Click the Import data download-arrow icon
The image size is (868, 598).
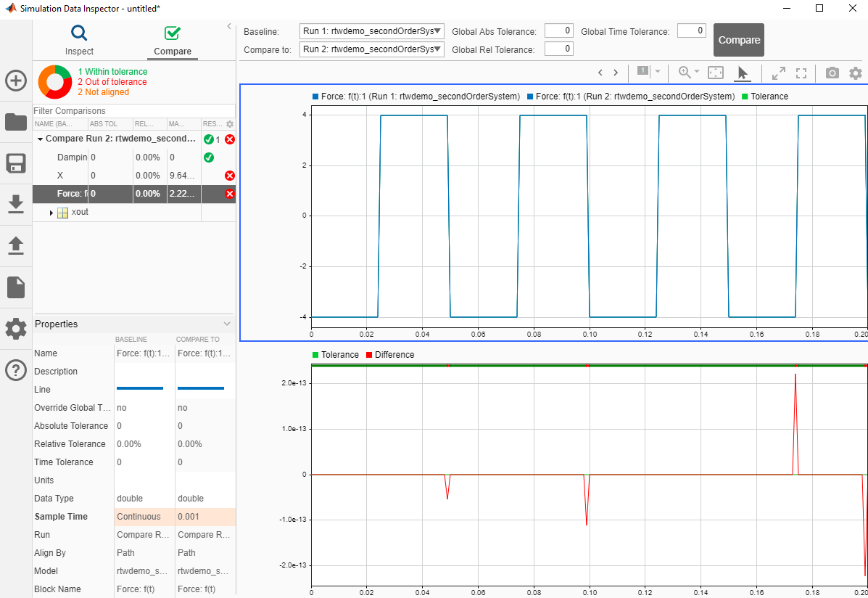point(16,205)
